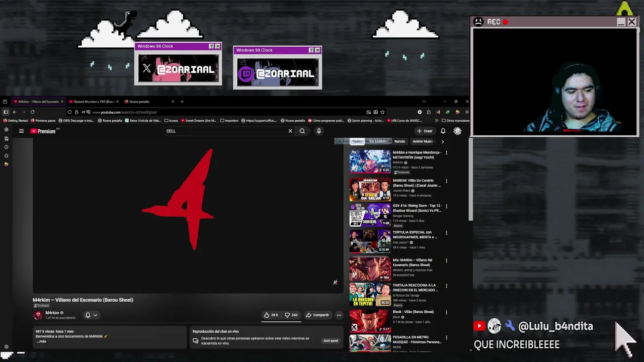
Task: Open the GSV #16: Rising Stars video title
Action: pyautogui.click(x=417, y=208)
